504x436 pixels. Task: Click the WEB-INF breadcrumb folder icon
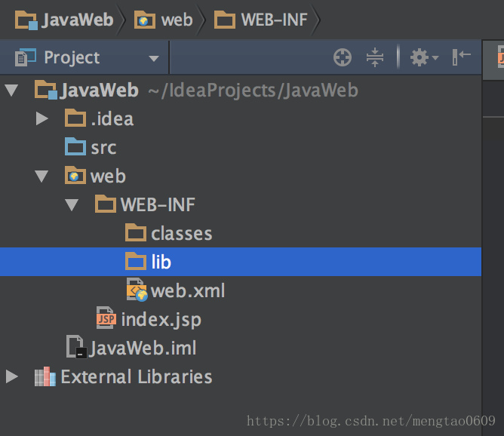coord(225,20)
